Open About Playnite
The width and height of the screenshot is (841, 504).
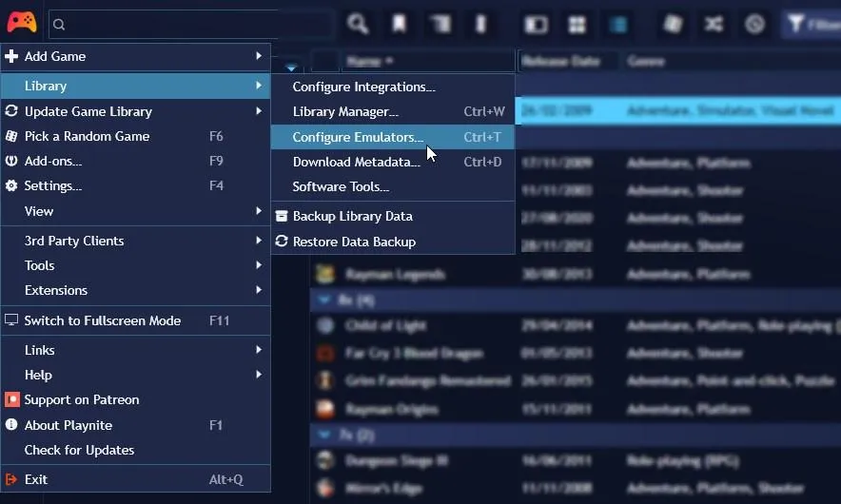click(135, 425)
